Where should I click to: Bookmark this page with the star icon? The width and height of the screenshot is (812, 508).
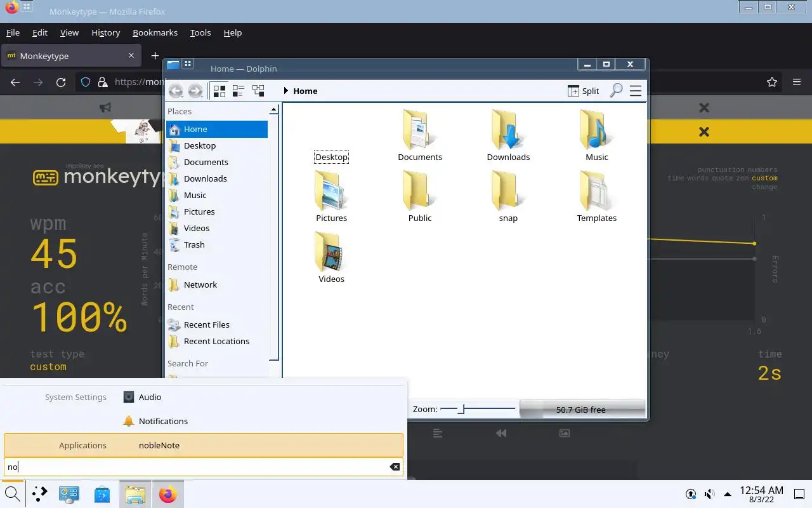(x=772, y=82)
